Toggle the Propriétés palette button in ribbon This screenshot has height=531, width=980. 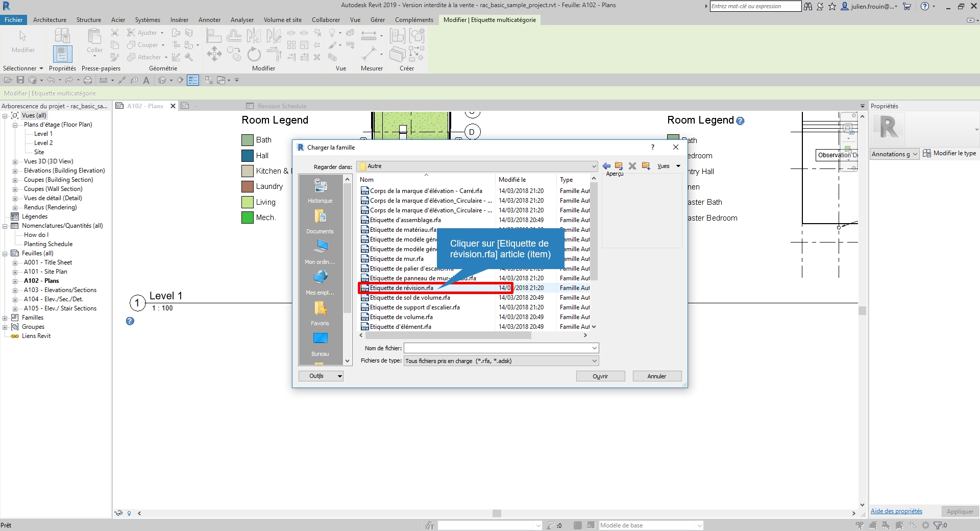pos(62,54)
